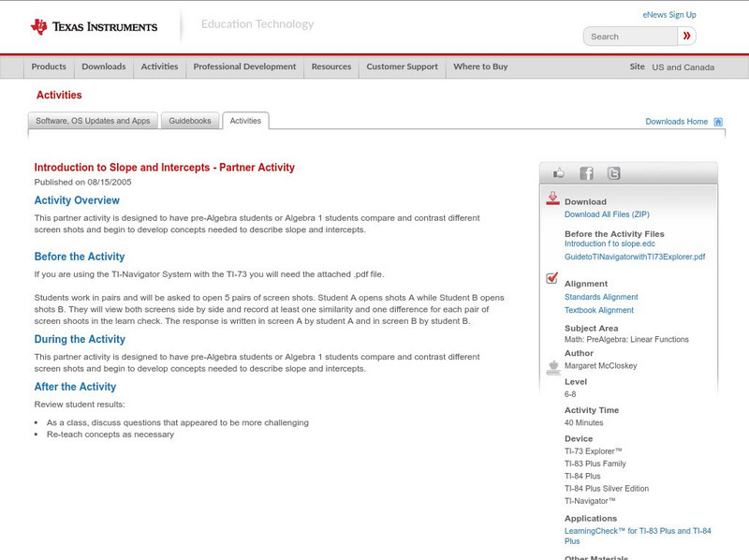
Task: Click TI-Navigator device entry
Action: coord(590,501)
